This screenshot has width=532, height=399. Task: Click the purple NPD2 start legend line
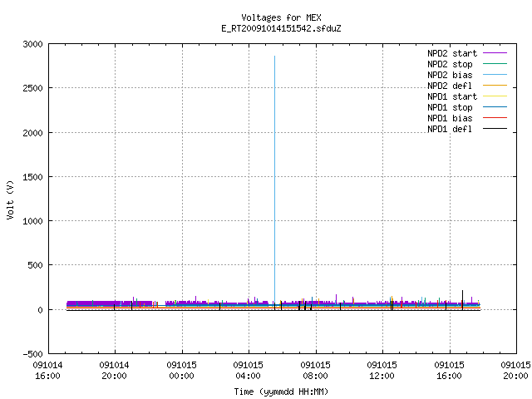pos(495,53)
